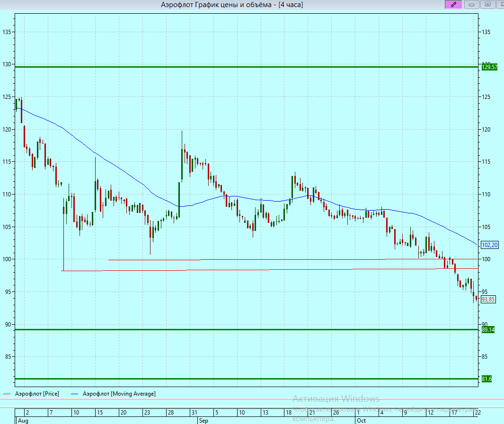Click the 85 label on right price axis
Image resolution: width=504 pixels, height=424 pixels.
[x=485, y=356]
